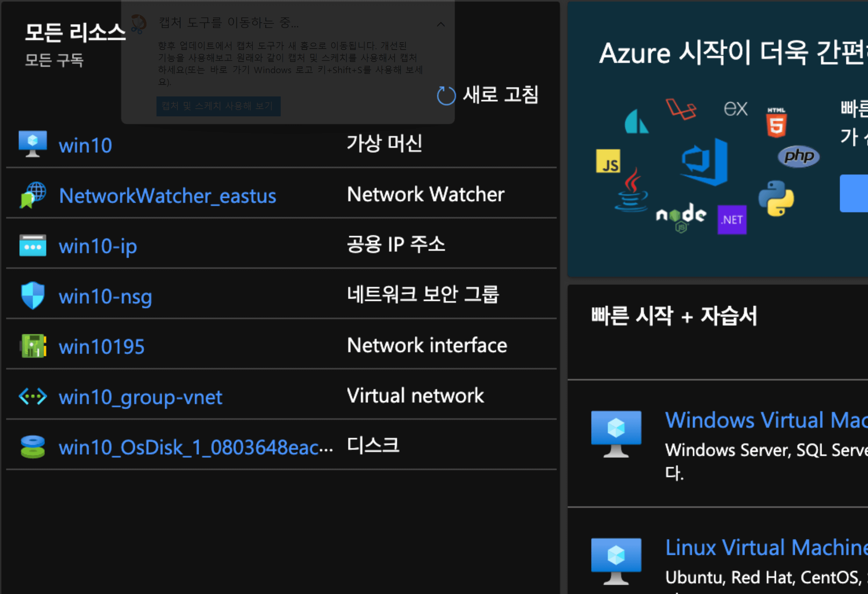Open the win10-nsg resource link
Image resolution: width=868 pixels, height=594 pixels.
[x=105, y=297]
